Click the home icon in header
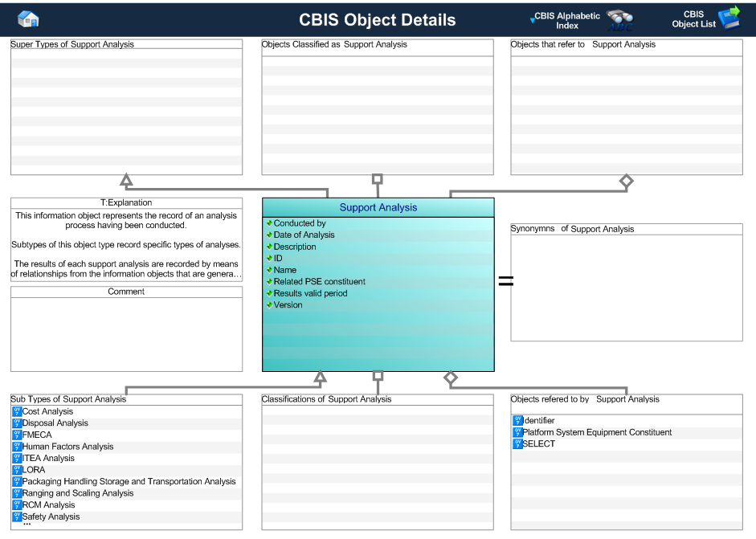This screenshot has height=539, width=756. [28, 19]
